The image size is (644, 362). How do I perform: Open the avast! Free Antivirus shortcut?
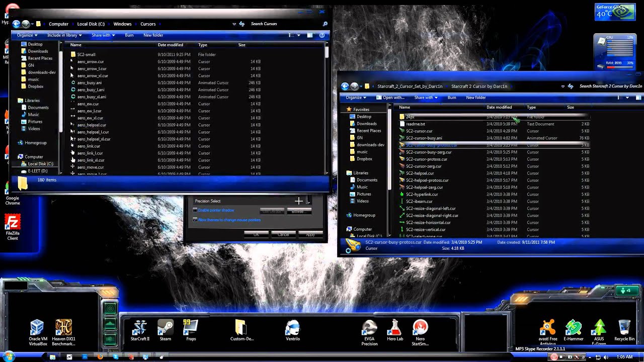click(x=547, y=332)
